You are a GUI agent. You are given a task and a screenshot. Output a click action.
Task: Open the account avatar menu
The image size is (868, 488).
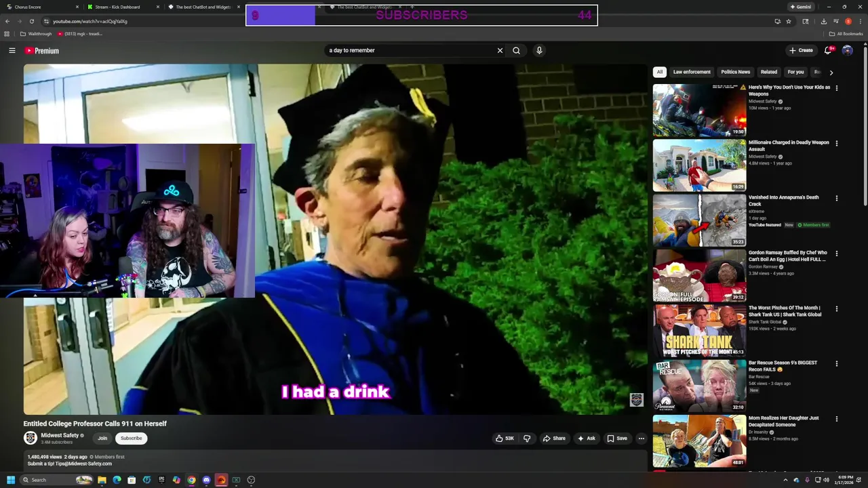click(847, 50)
